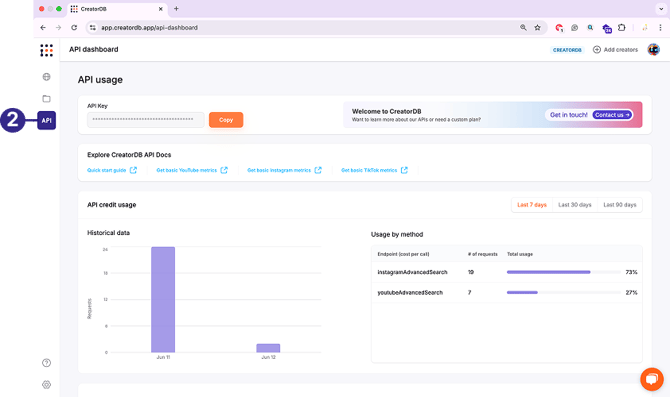Click the browser forward arrow
Screen dimensions: 670x397
[x=59, y=27]
